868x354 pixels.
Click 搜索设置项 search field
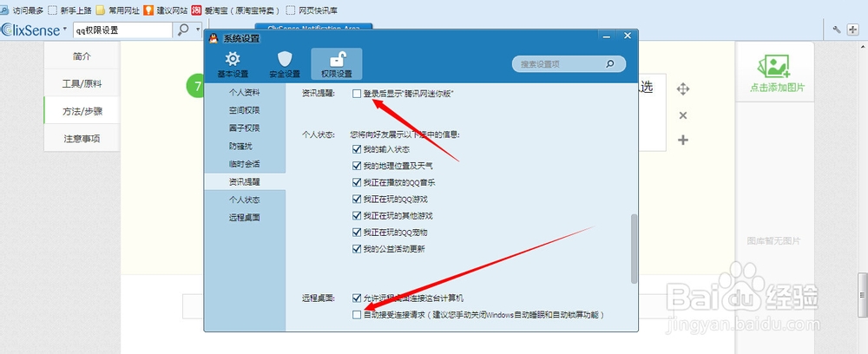(569, 63)
